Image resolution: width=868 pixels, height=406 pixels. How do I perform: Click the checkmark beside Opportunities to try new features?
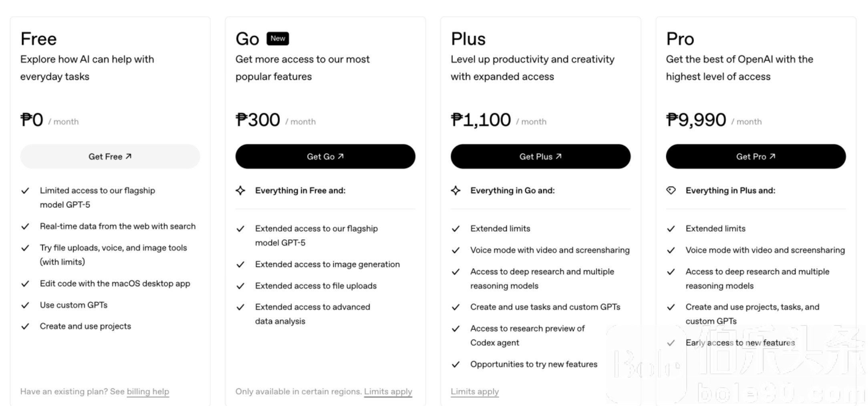pos(456,364)
